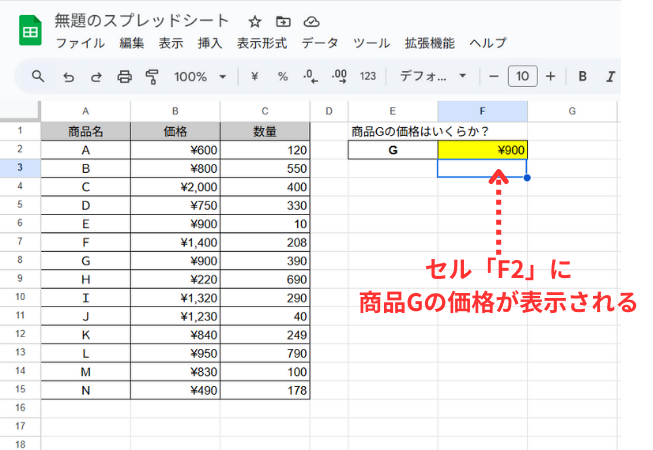Click the move to folder icon
The image size is (653, 450).
(x=283, y=21)
